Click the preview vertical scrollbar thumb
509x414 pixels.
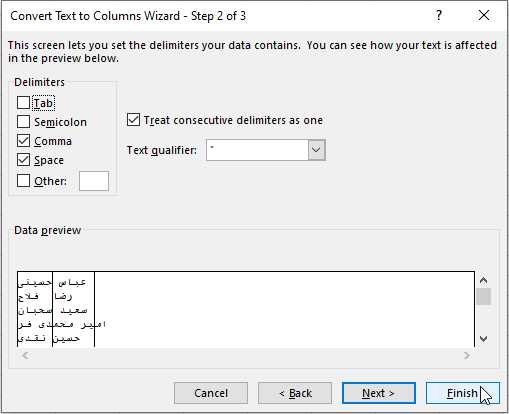click(483, 296)
